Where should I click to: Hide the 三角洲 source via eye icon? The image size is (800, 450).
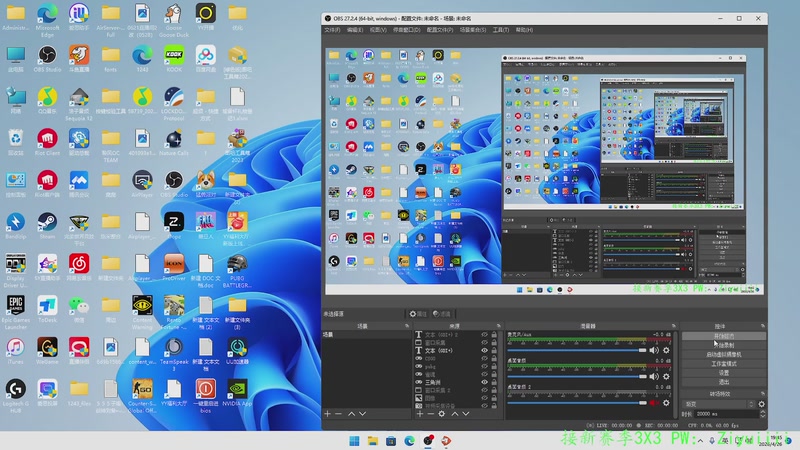click(x=484, y=382)
